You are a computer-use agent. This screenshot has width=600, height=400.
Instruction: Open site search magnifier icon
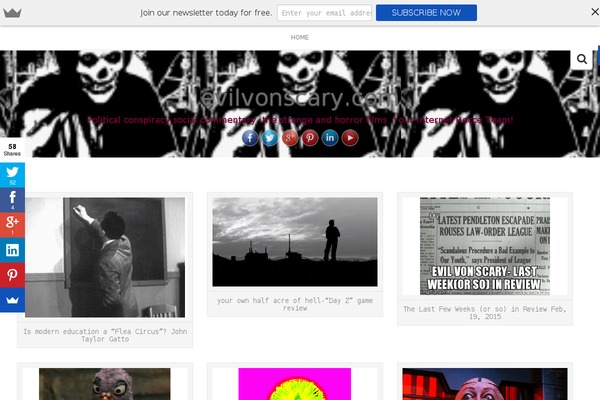[x=582, y=59]
